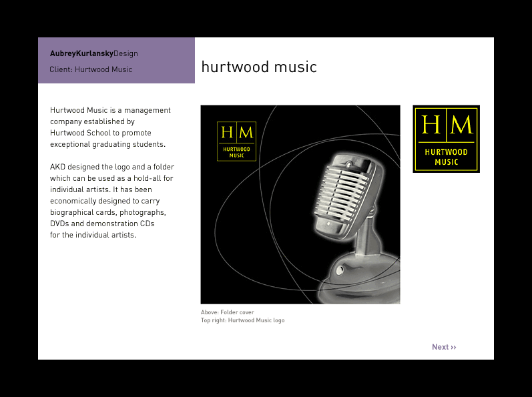Viewport: 532px width, 397px height.
Task: Click the large Hurtwood Music logo
Action: [x=446, y=139]
